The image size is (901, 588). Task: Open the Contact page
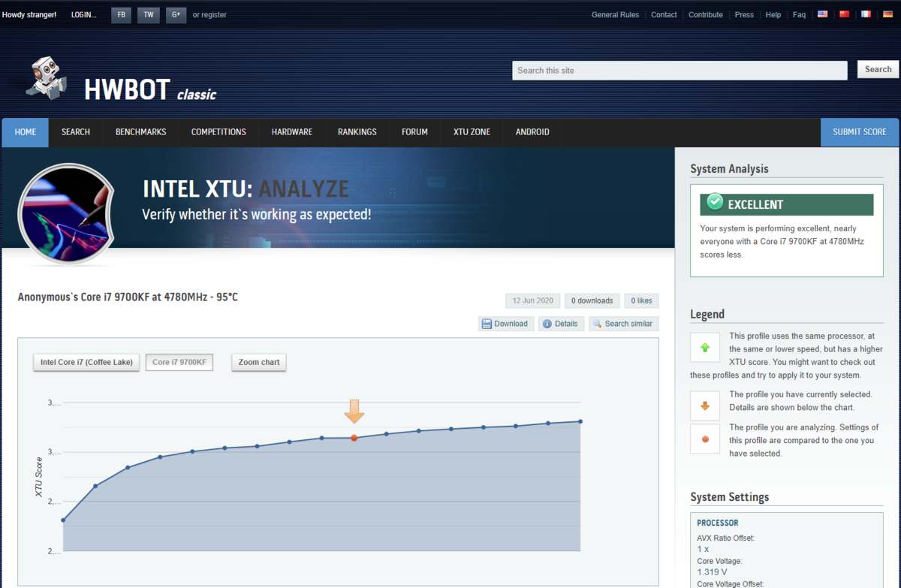point(664,14)
